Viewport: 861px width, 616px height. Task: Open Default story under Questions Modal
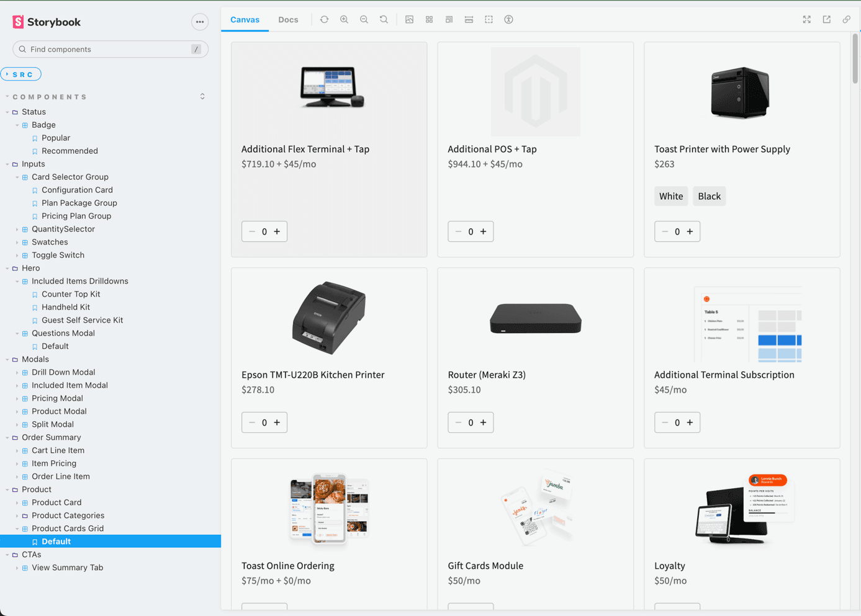55,346
